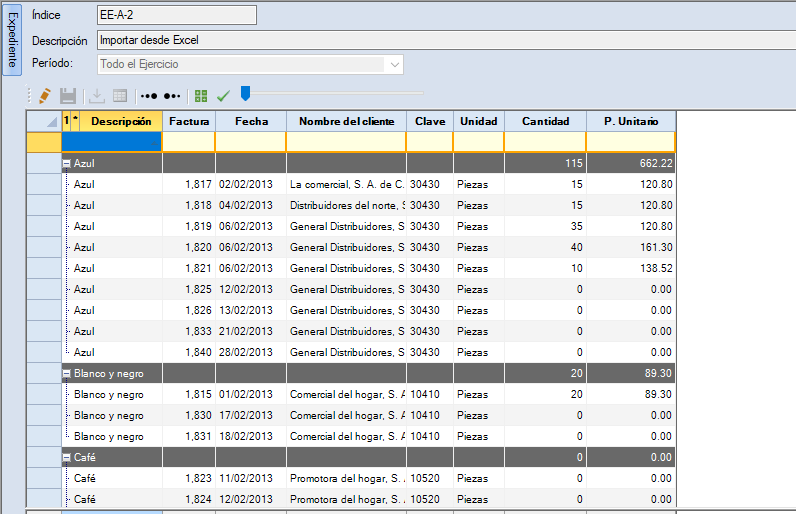Collapse the Café group row

(67, 457)
